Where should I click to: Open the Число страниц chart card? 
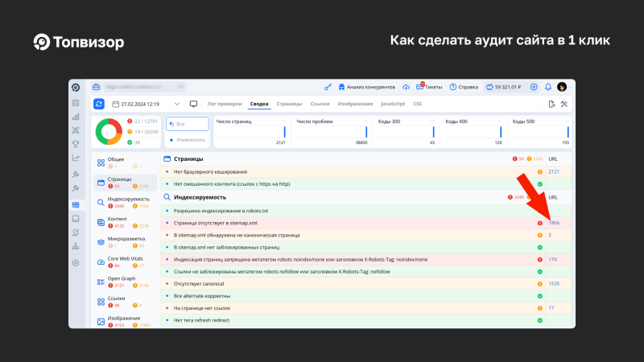(x=251, y=131)
